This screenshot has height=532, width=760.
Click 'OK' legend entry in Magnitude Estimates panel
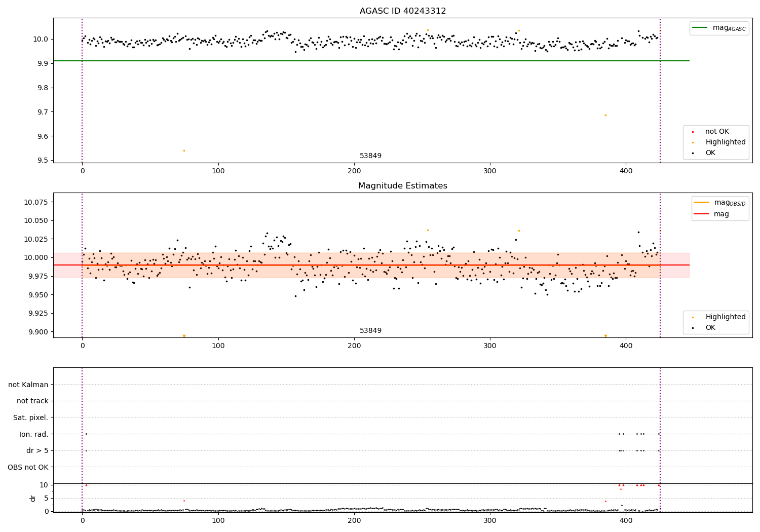[704, 328]
